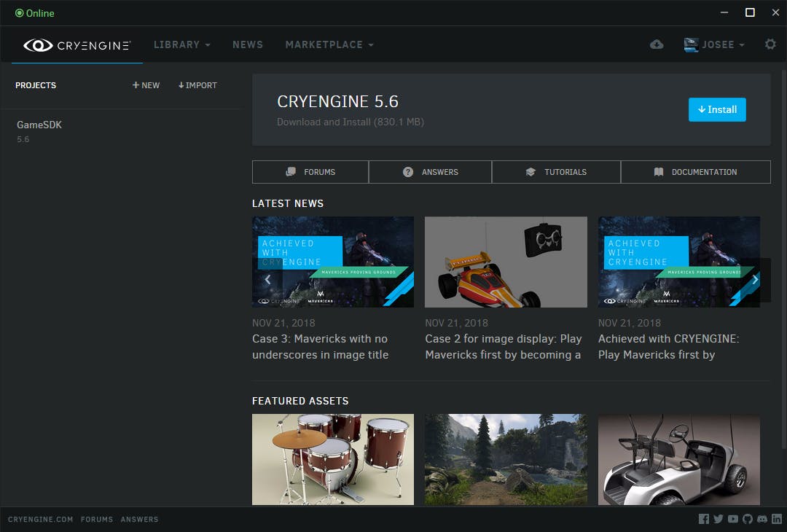Click the 'CRYENGINE 5.6' title text
Image resolution: width=787 pixels, height=532 pixels.
pos(338,101)
